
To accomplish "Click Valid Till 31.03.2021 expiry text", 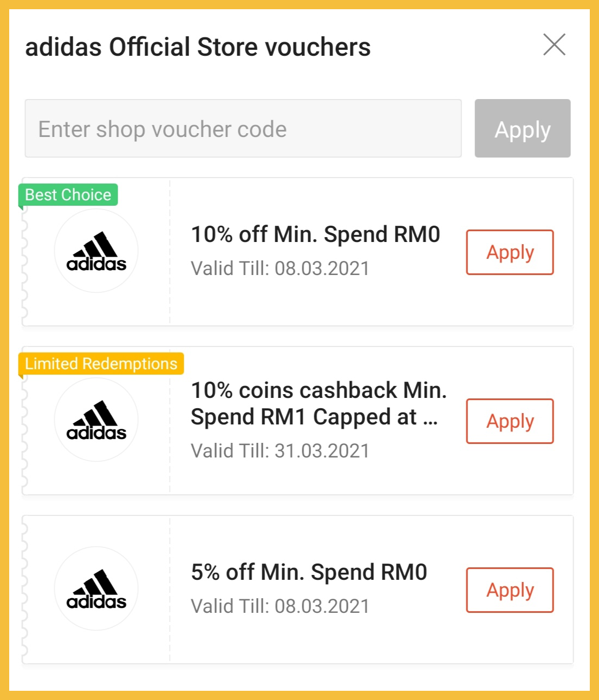I will [280, 451].
